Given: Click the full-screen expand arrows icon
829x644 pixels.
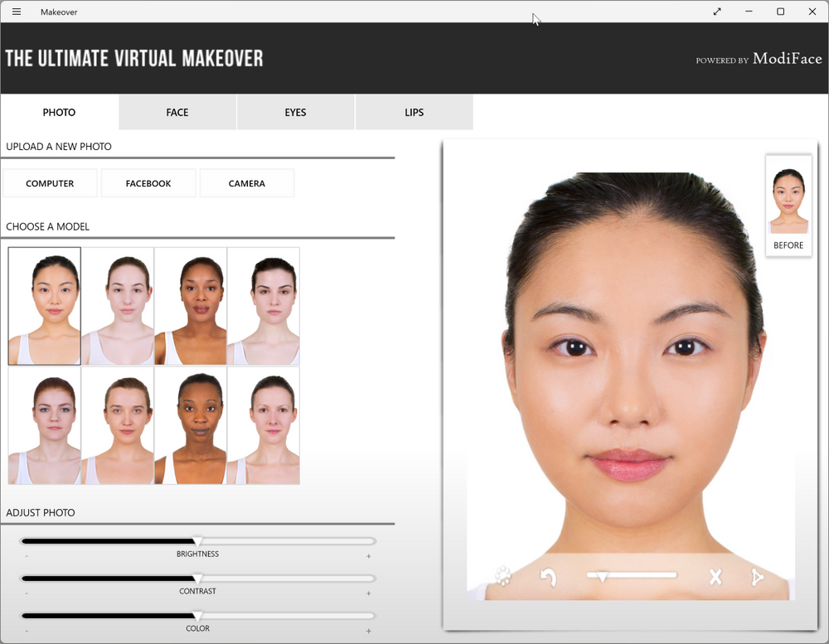Looking at the screenshot, I should point(717,12).
